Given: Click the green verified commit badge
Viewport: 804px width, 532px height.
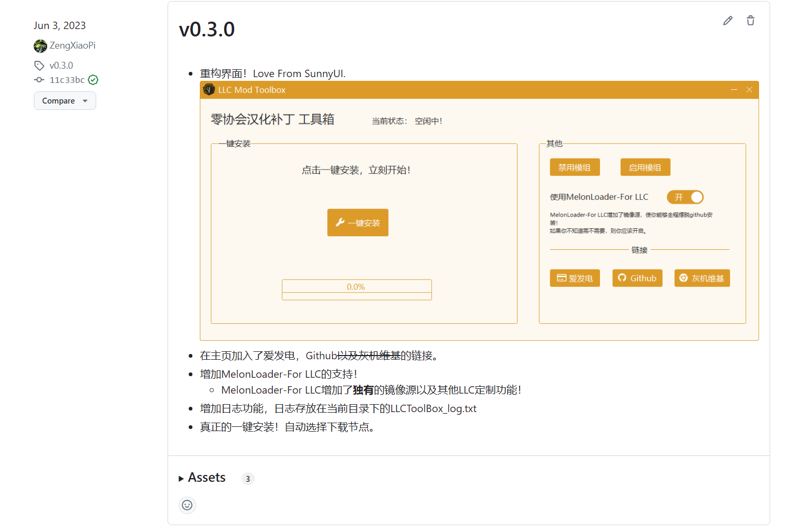Looking at the screenshot, I should [x=93, y=80].
